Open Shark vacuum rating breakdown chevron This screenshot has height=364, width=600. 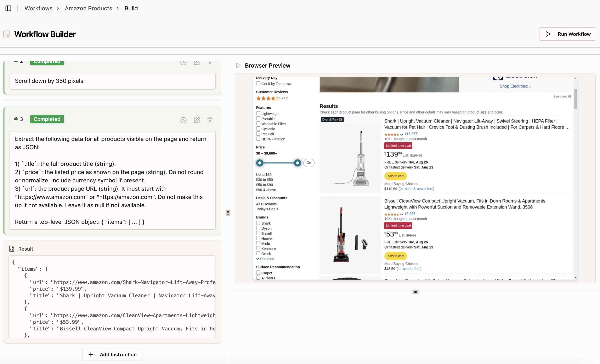402,134
